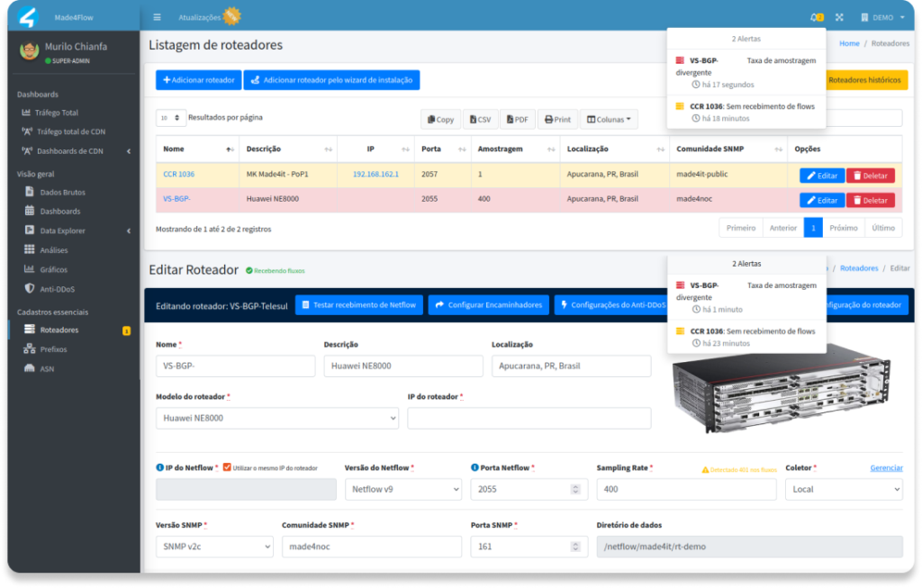Click Deletar for the CCR 1036 router
Screen dimensions: 922x588
click(870, 175)
